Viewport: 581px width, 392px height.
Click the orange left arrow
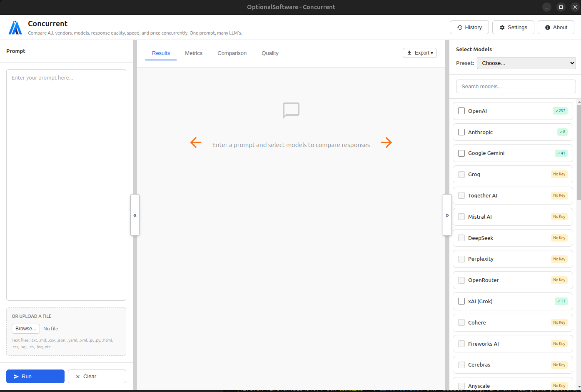tap(196, 142)
